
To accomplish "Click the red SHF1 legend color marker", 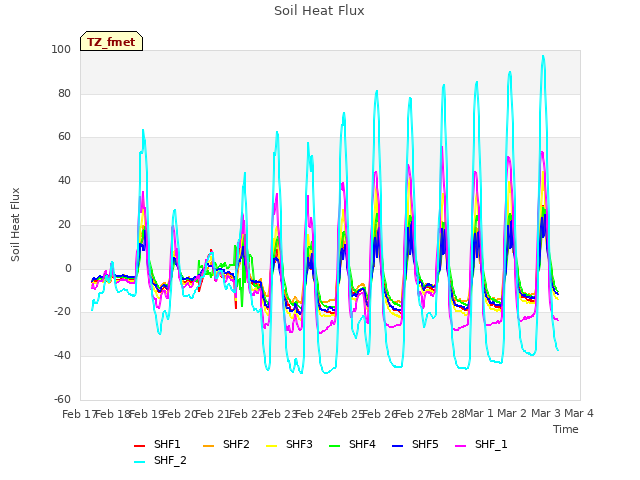I will pos(140,446).
